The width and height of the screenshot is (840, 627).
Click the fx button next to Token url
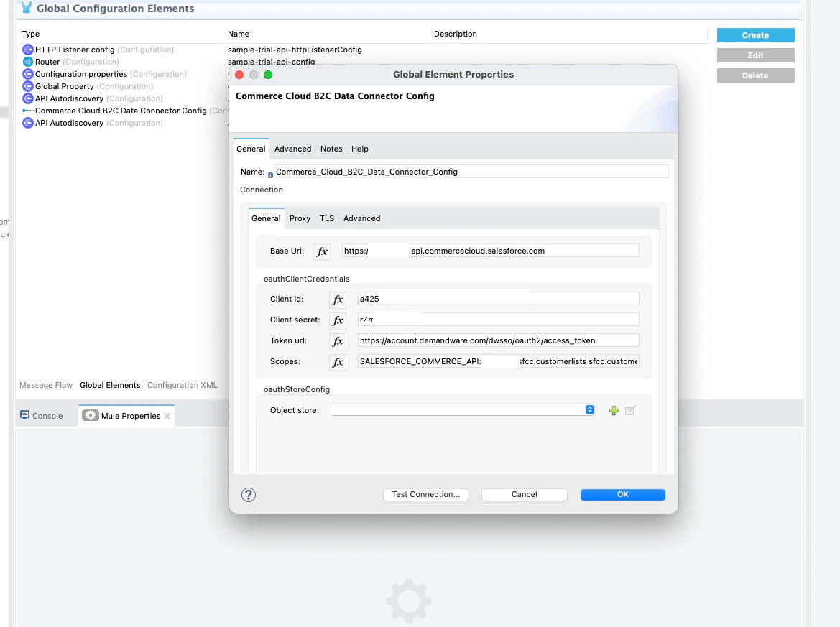[338, 341]
